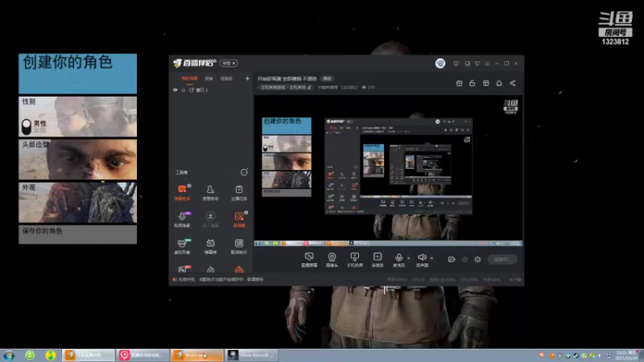
Task: Expand the microphone options arrow
Action: 408,257
